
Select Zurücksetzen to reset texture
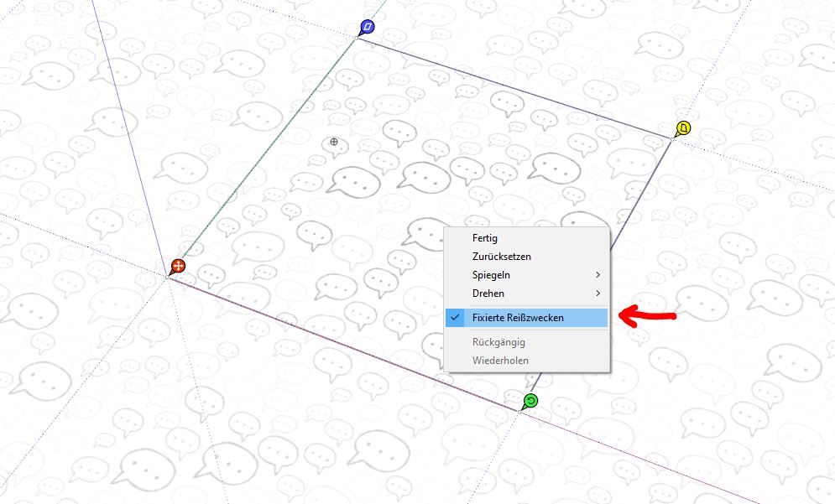click(502, 257)
